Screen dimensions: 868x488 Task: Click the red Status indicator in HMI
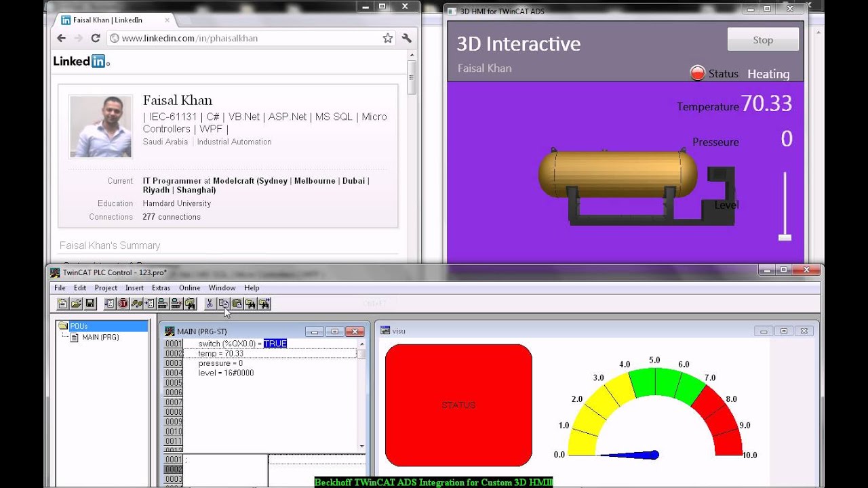(x=697, y=73)
